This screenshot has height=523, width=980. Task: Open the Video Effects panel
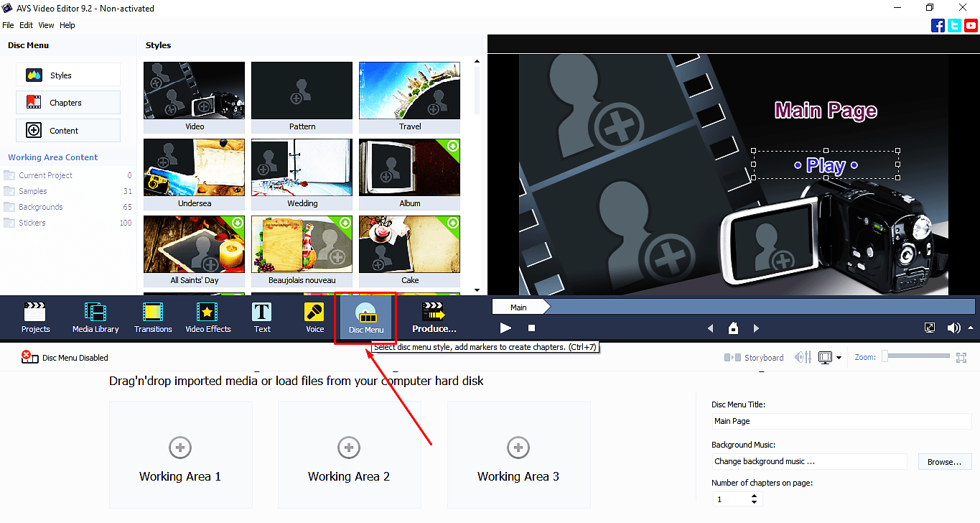(x=207, y=317)
